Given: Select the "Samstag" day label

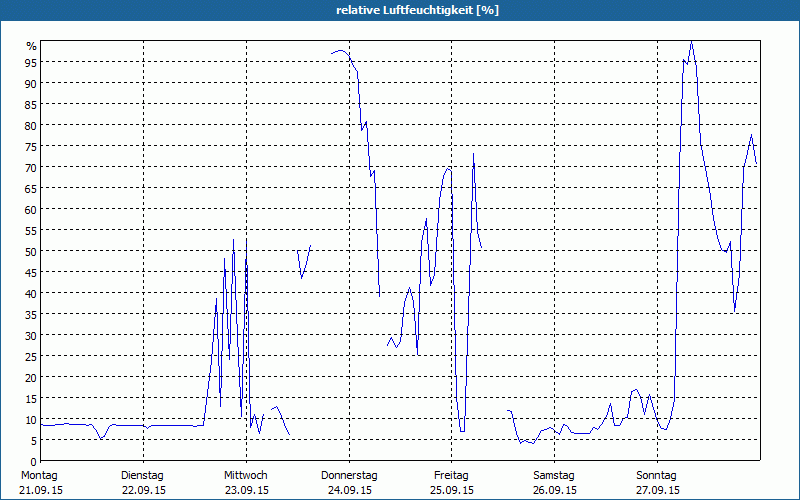Looking at the screenshot, I should 554,475.
